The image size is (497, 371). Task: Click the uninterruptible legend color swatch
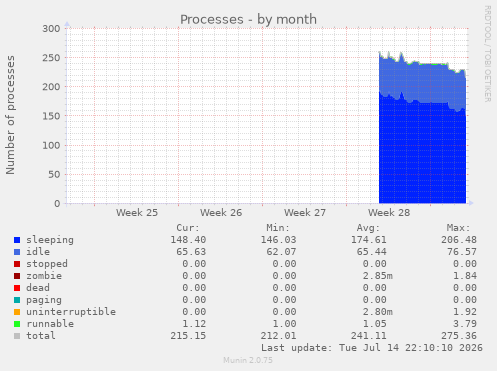[17, 312]
